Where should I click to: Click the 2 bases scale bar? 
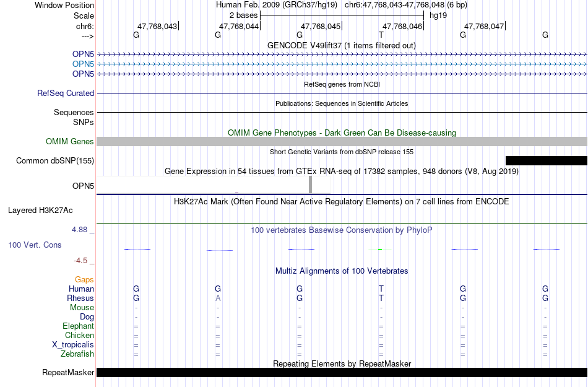(x=342, y=15)
